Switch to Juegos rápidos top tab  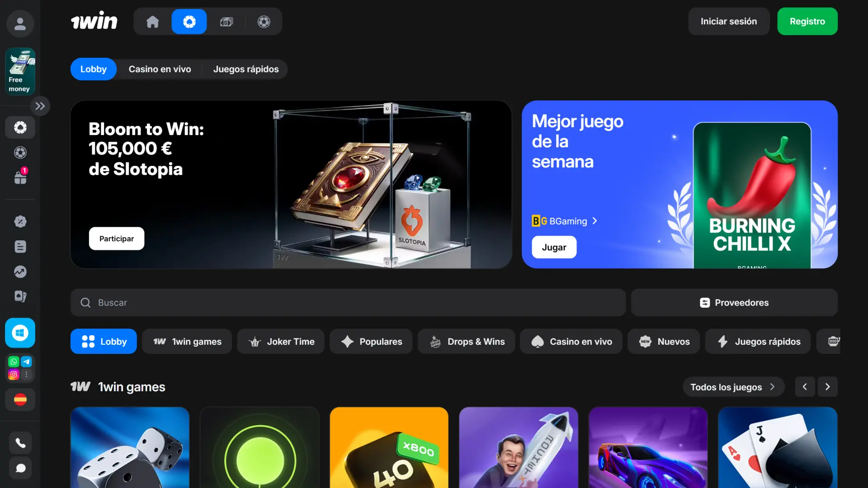246,69
